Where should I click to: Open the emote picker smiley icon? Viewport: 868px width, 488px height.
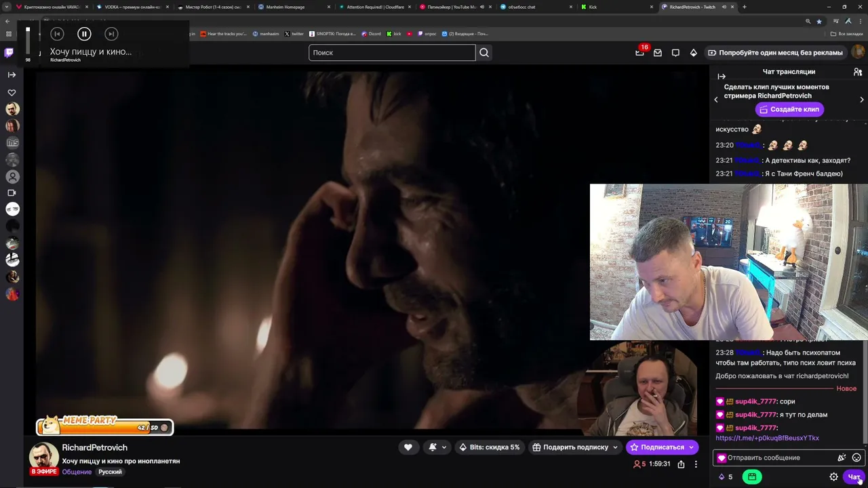coord(856,457)
